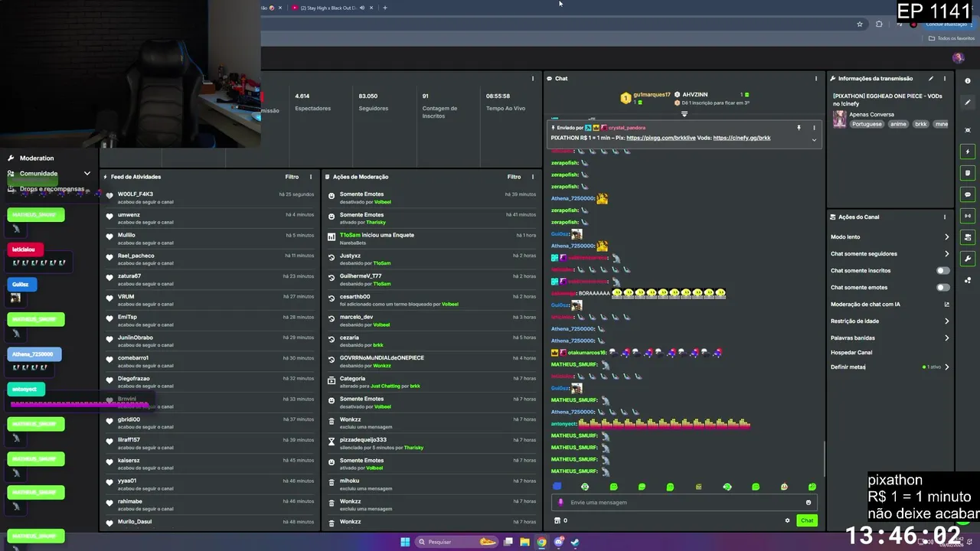Open the emote picker in the message box
Image resolution: width=980 pixels, height=551 pixels.
point(808,503)
